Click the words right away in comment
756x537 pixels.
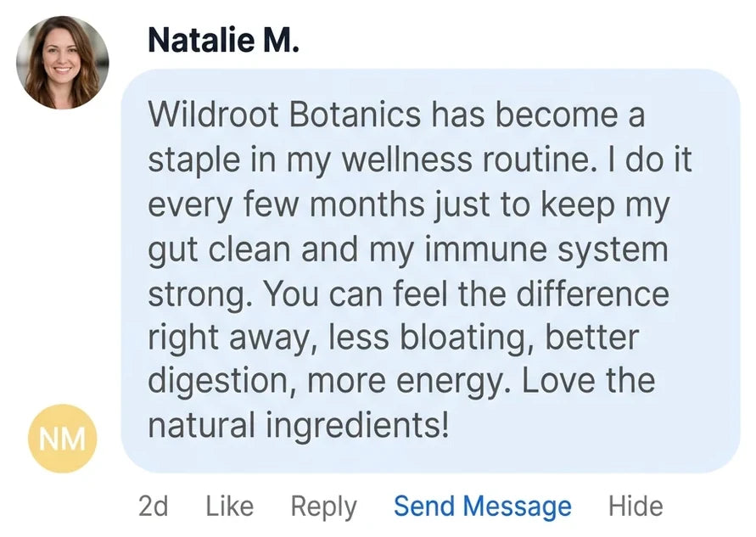235,338
